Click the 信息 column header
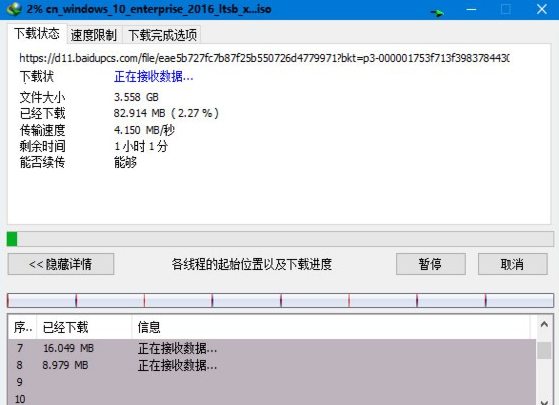Viewport: 559px width, 405px height. [x=331, y=327]
